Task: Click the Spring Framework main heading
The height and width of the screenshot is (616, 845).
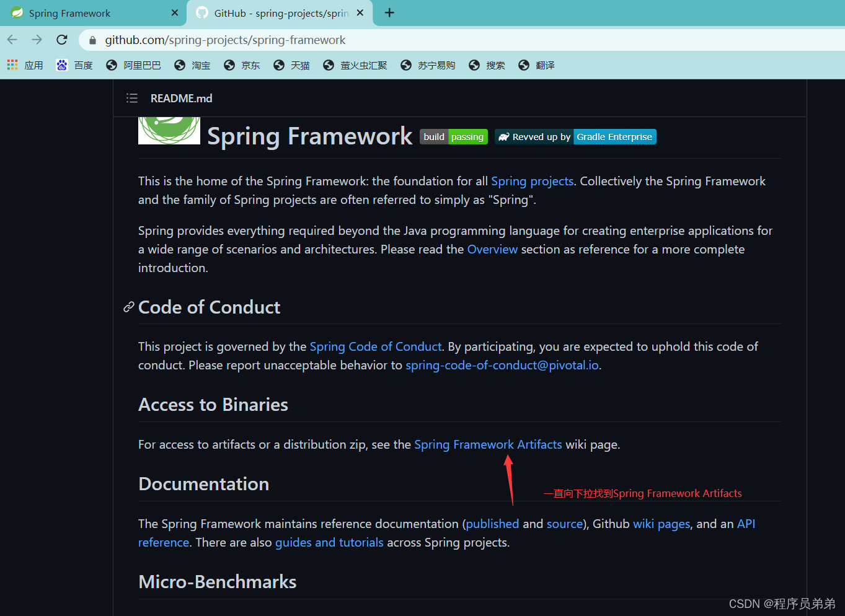Action: click(309, 136)
